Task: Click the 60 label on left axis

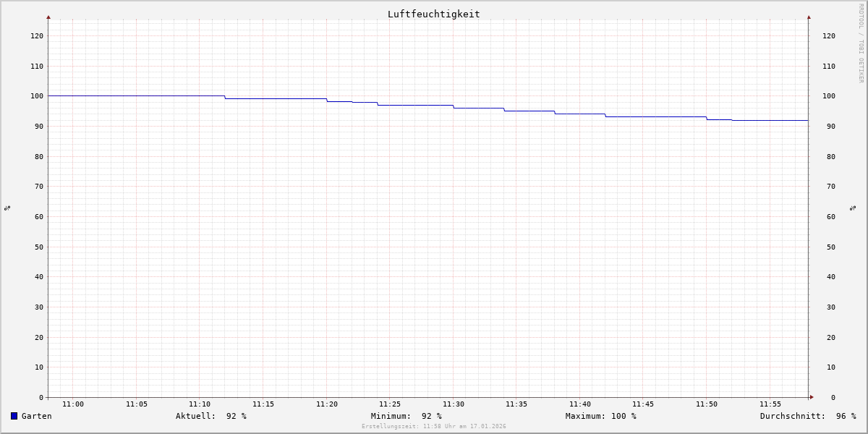Action: pyautogui.click(x=39, y=216)
